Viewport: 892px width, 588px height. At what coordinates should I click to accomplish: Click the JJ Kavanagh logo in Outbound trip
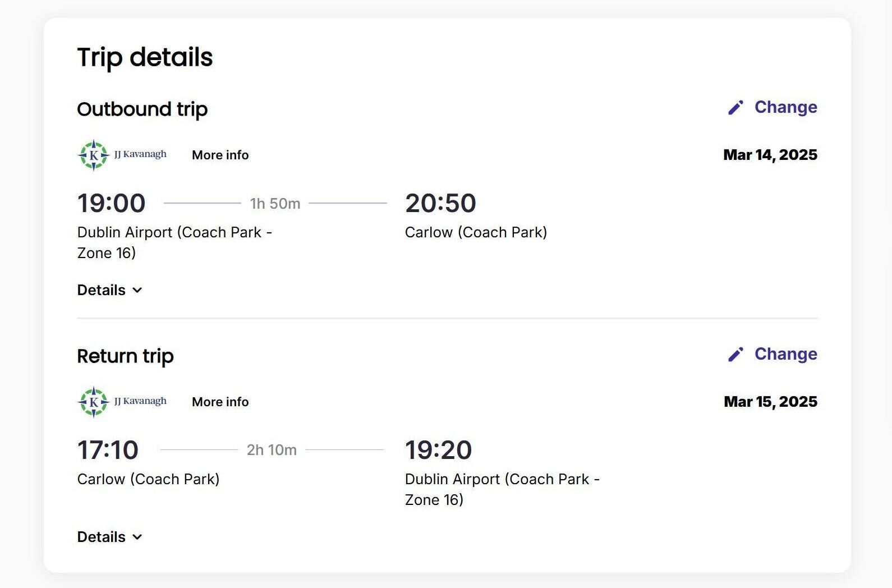coord(122,155)
